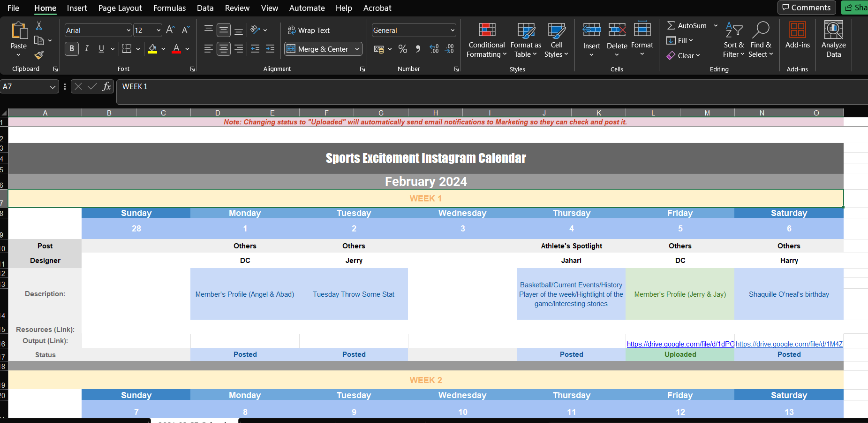Viewport: 868px width, 423px height.
Task: Click the Cut scissors icon
Action: (x=39, y=26)
